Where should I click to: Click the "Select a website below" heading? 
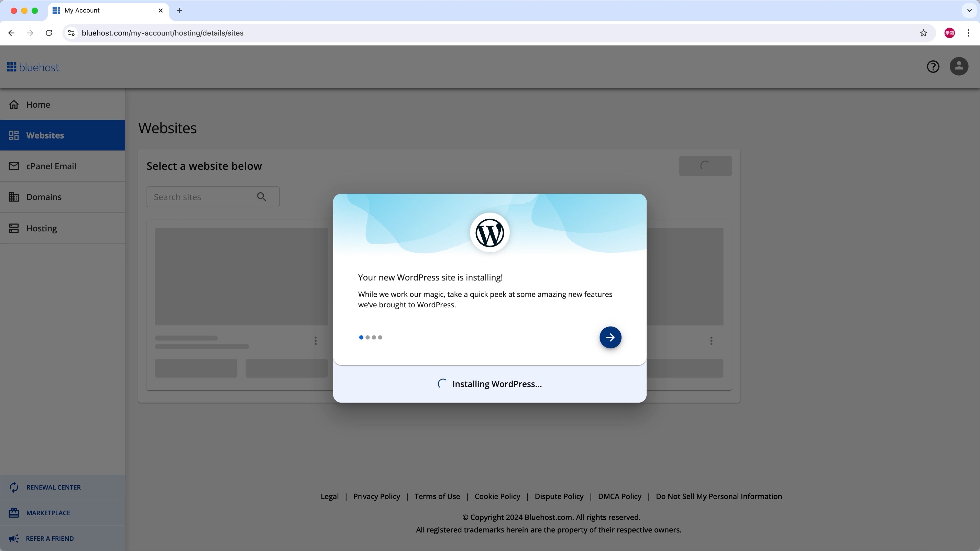[x=204, y=166]
